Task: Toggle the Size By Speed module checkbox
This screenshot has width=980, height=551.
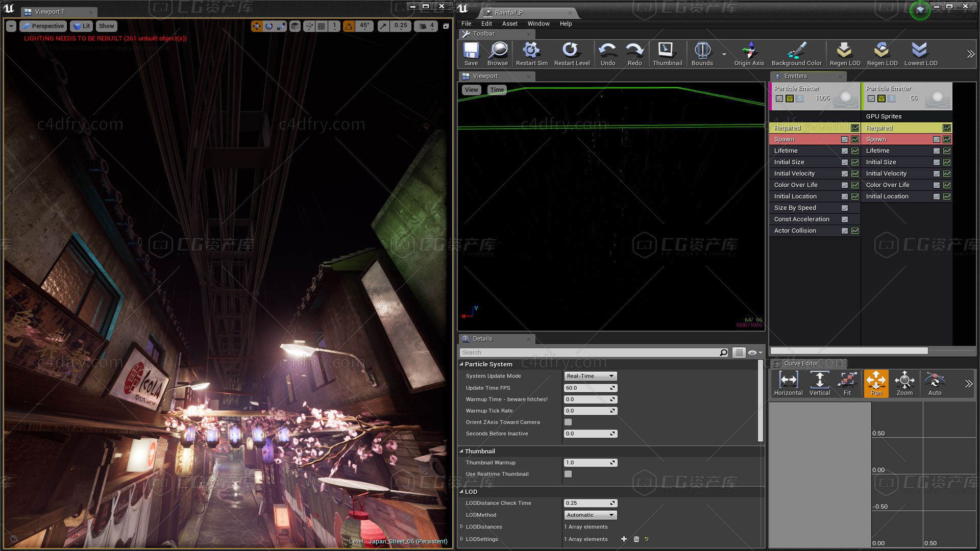Action: tap(845, 208)
